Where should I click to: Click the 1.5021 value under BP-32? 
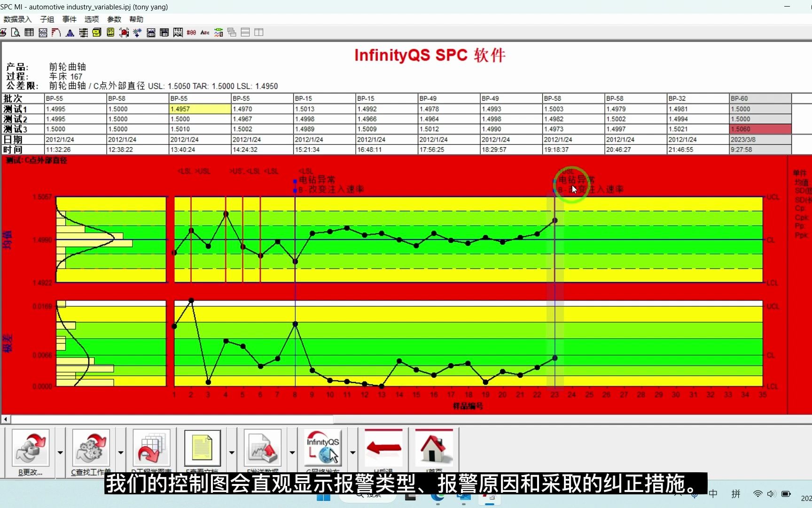coord(698,129)
